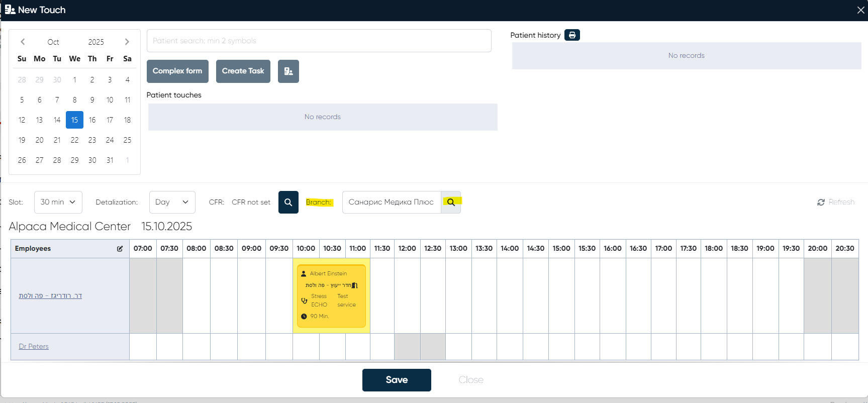The height and width of the screenshot is (403, 868).
Task: Print patient history using printer icon
Action: coord(572,35)
